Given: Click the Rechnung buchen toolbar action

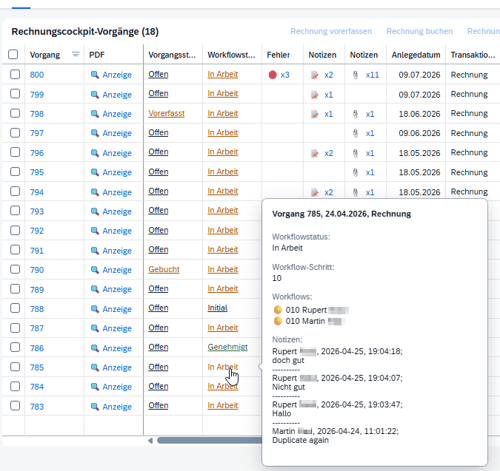Looking at the screenshot, I should (420, 31).
